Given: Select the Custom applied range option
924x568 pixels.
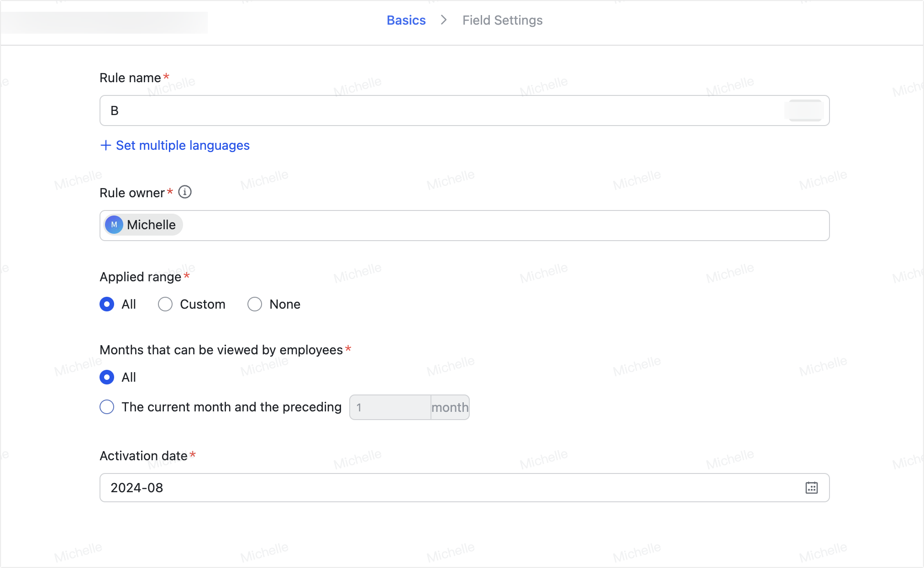Looking at the screenshot, I should point(165,304).
